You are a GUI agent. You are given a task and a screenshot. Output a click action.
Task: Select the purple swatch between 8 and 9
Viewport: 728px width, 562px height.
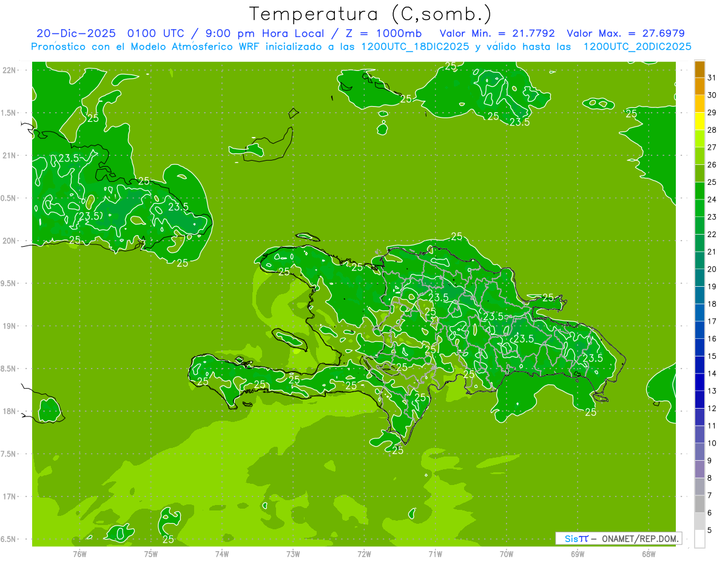[699, 469]
